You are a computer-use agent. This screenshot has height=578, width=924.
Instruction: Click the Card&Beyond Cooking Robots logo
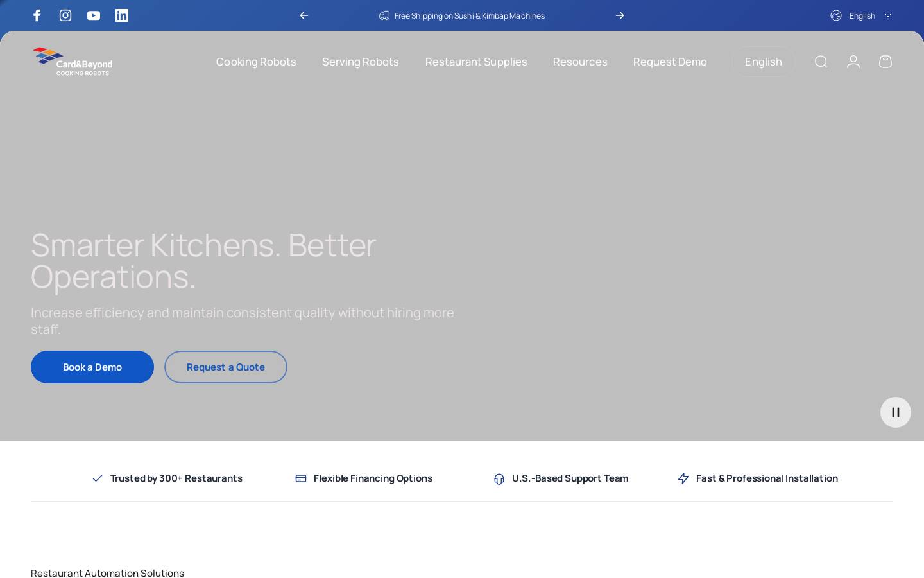[73, 62]
